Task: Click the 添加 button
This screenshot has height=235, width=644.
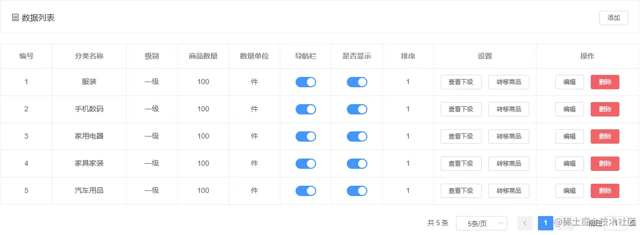Action: 613,18
